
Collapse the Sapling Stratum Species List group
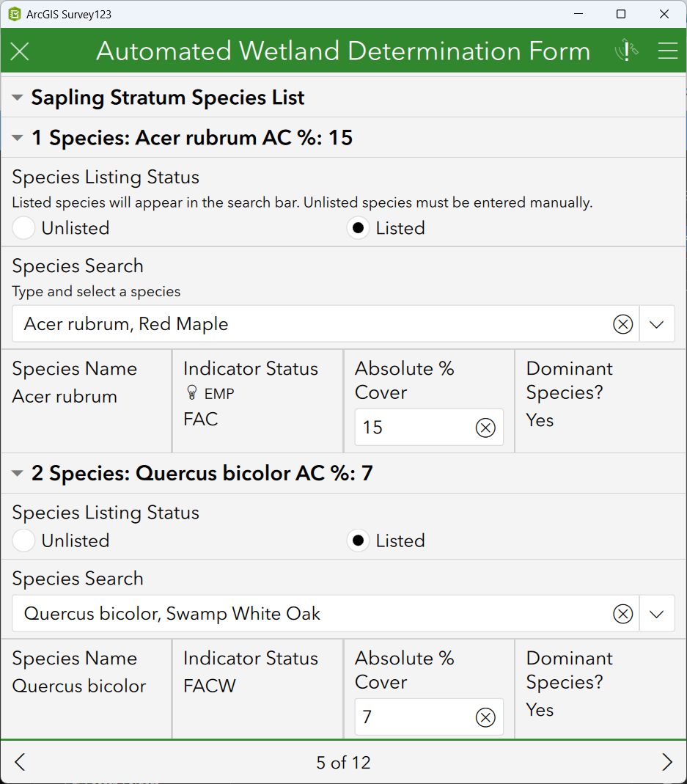tap(18, 98)
